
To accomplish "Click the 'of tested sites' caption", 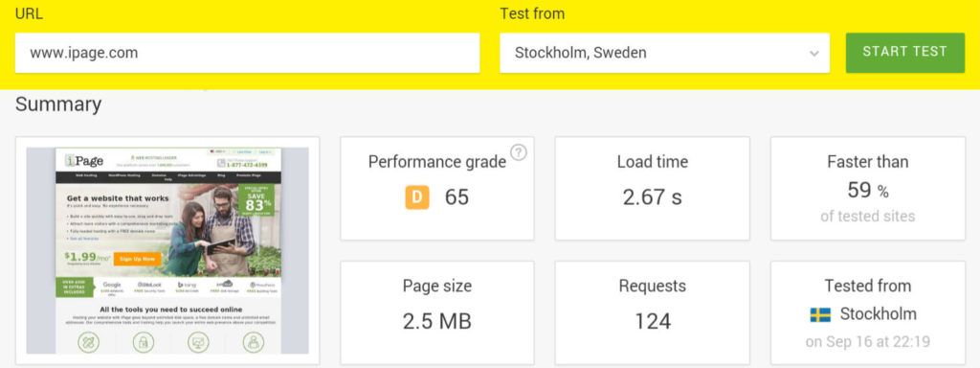I will (x=867, y=217).
